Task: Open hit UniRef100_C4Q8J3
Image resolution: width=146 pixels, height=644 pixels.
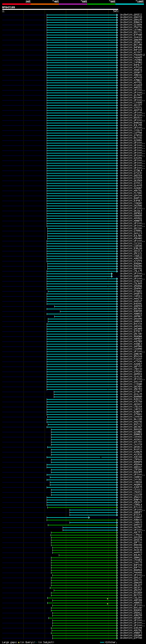Action: pyautogui.click(x=131, y=522)
